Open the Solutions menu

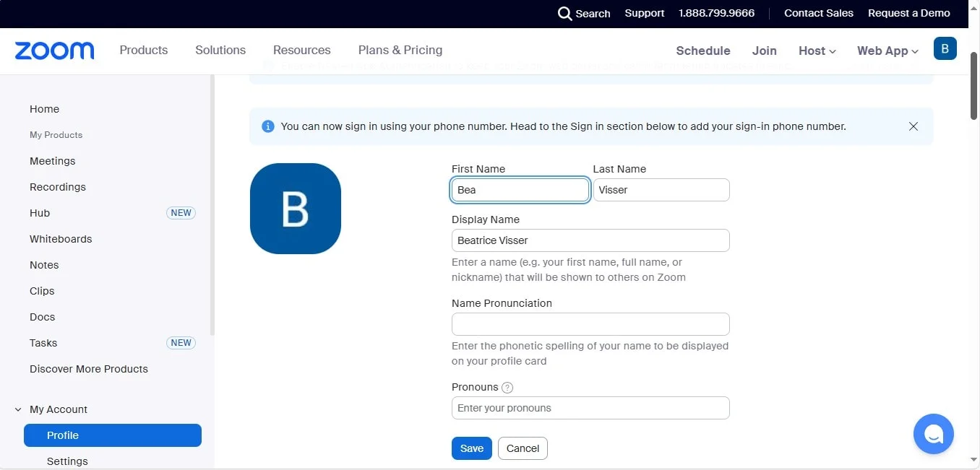point(220,50)
